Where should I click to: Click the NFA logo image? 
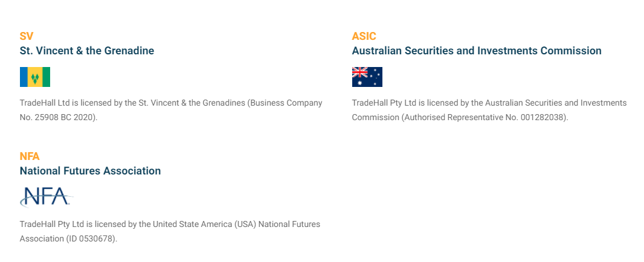pos(47,197)
